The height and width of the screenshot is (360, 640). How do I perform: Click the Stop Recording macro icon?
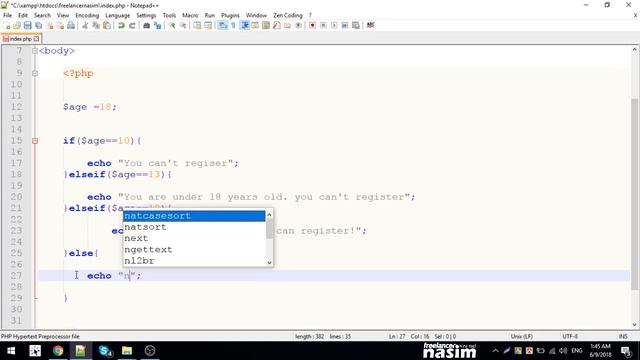click(323, 25)
